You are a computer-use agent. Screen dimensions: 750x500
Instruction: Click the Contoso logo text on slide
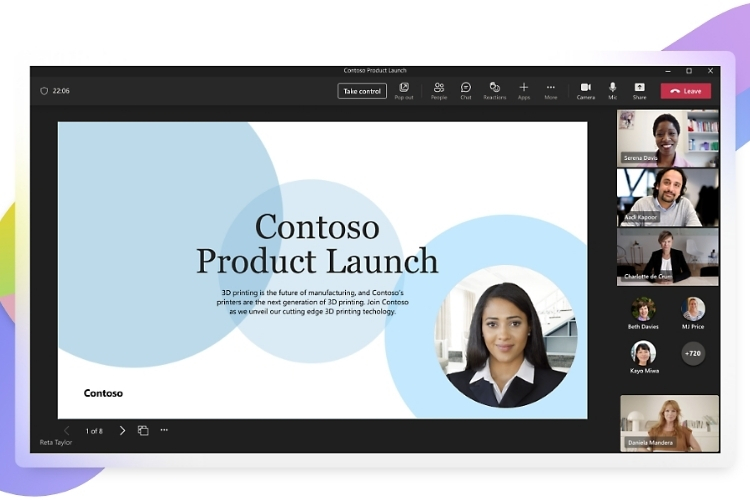coord(103,393)
